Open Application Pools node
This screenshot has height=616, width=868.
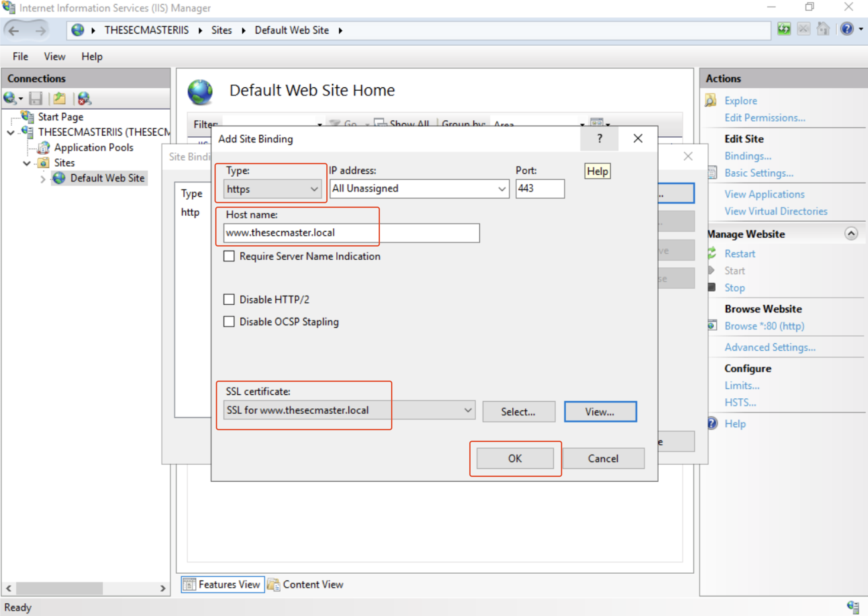point(94,147)
